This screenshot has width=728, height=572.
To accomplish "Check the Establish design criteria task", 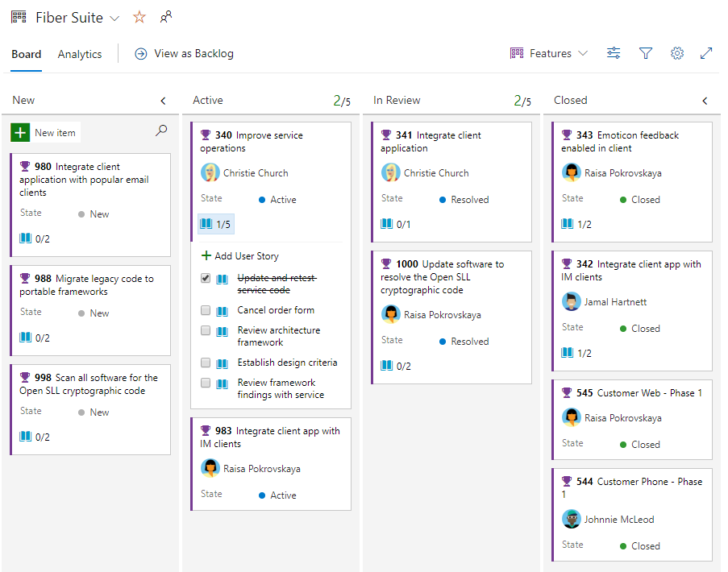I will 205,363.
